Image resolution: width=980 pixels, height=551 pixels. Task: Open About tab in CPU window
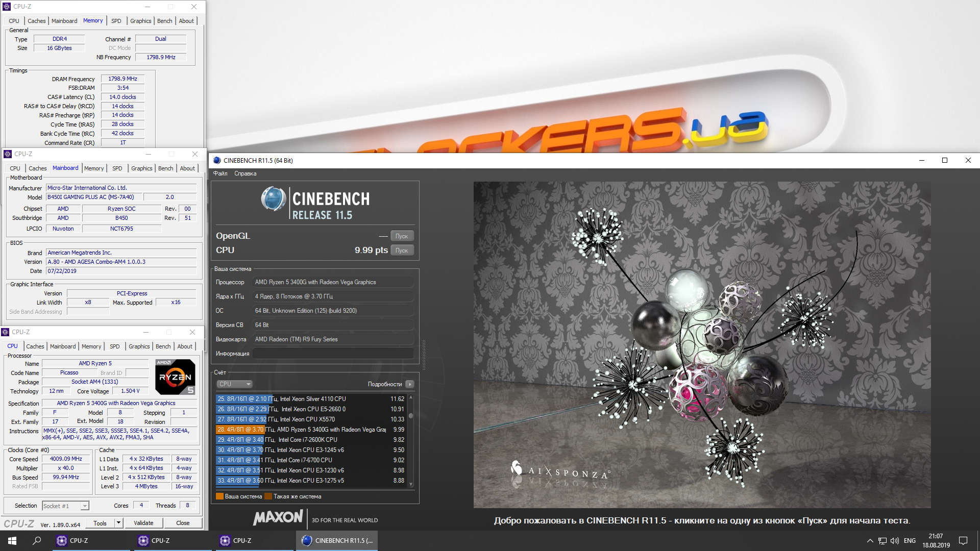[185, 346]
